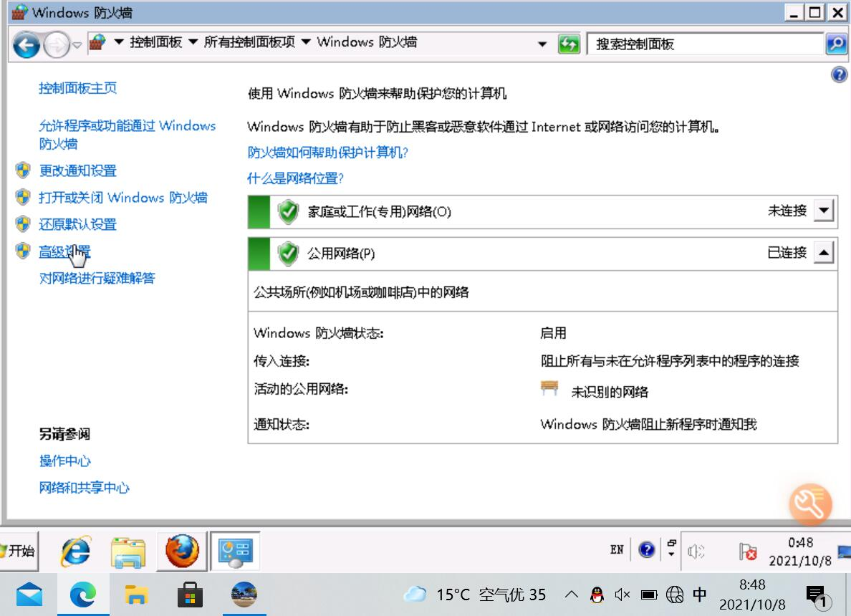Click the inner tray speaker icon
This screenshot has height=616, width=851.
coord(696,552)
